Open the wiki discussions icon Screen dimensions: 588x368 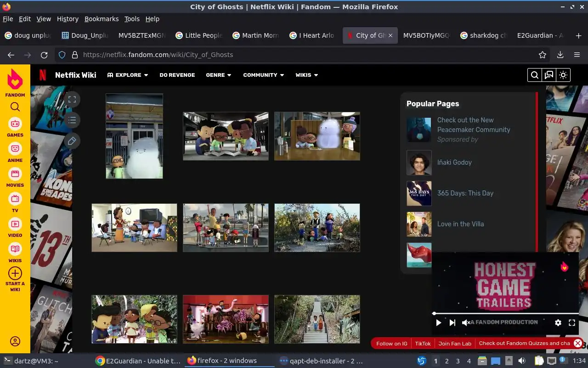[549, 75]
